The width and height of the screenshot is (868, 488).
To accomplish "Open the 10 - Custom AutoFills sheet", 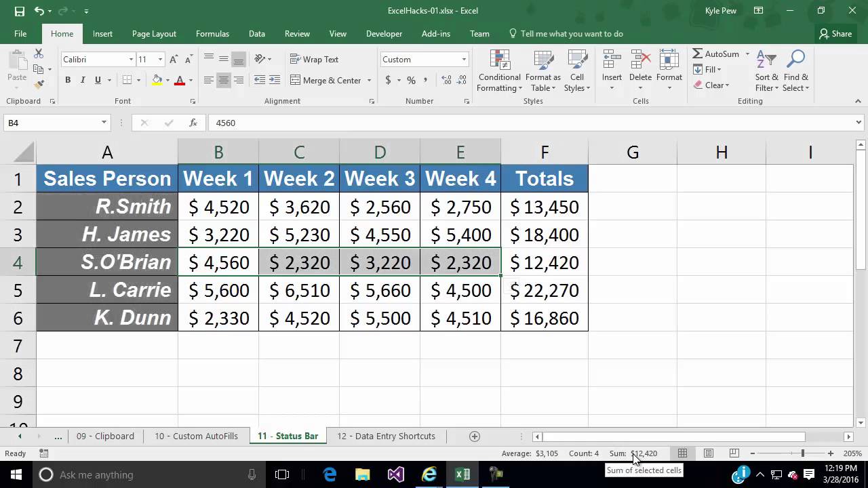I will point(196,436).
